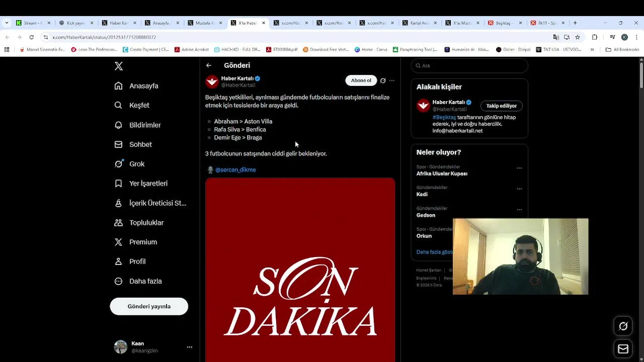This screenshot has height=362, width=644.
Task: Open İçerik Üreticisi Studio item
Action: [150, 203]
